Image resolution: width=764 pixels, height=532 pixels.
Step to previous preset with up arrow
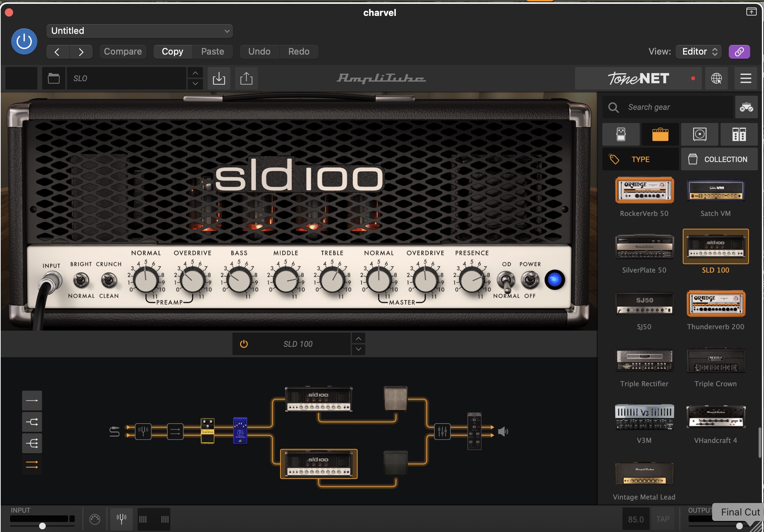[195, 73]
